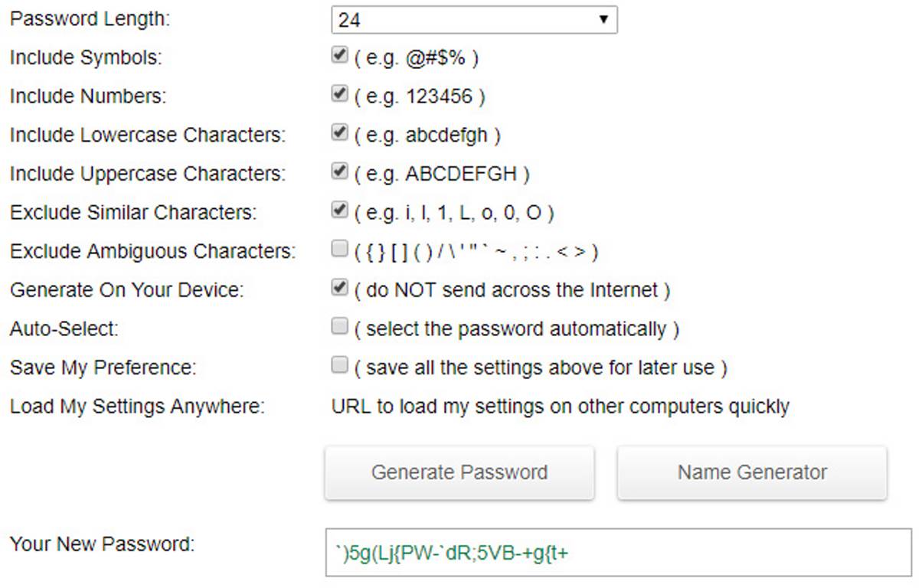This screenshot has width=922, height=588.
Task: Click the Password Length label
Action: (90, 19)
